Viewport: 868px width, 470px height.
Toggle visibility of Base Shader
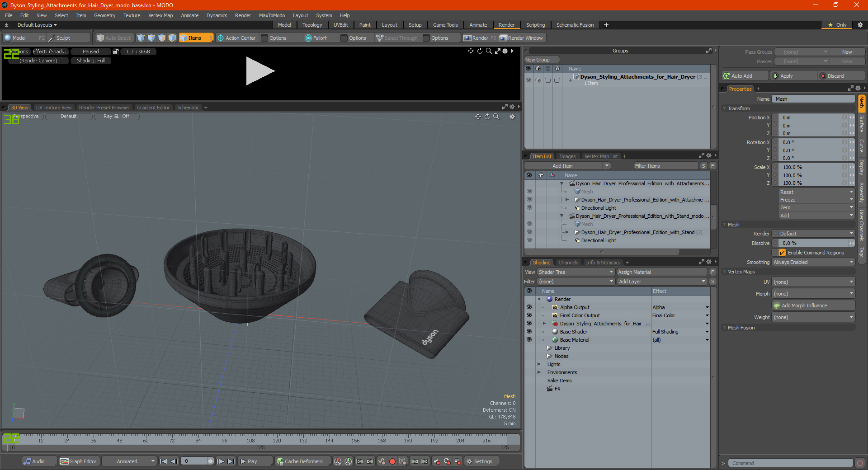click(529, 332)
